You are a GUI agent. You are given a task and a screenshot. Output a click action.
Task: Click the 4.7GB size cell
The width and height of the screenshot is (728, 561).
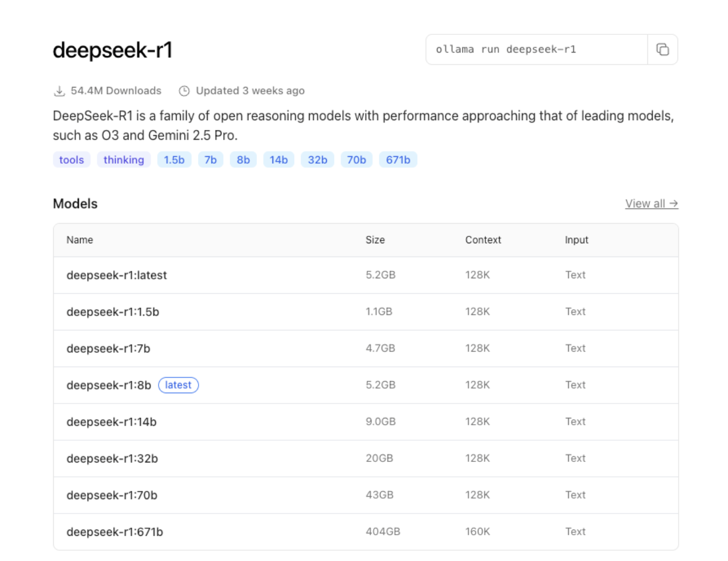381,348
